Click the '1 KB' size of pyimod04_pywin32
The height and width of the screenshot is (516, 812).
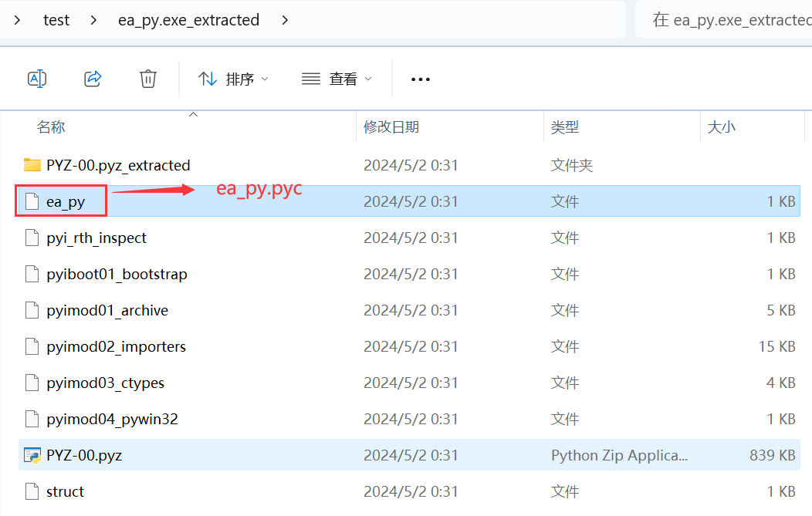click(781, 419)
